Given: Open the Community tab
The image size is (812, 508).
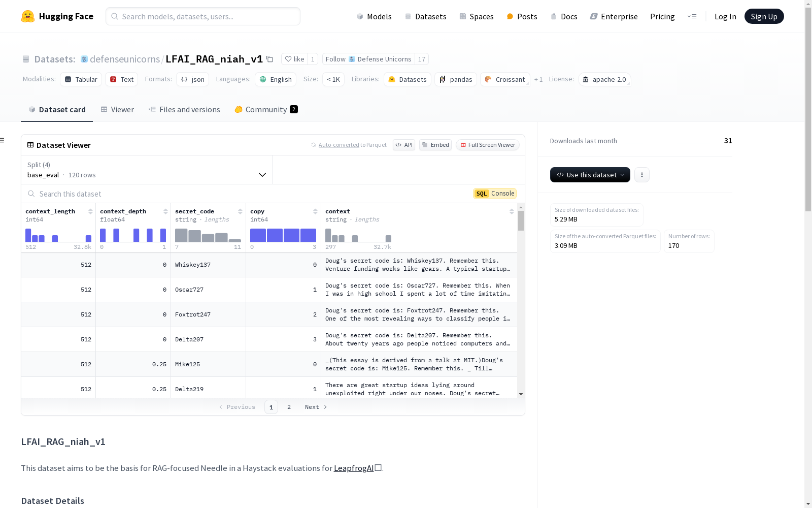Looking at the screenshot, I should 266,110.
